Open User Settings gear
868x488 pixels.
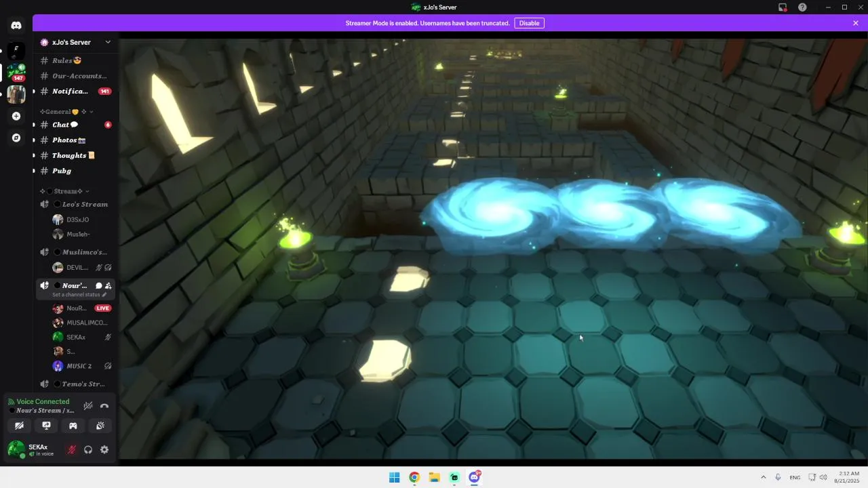104,449
